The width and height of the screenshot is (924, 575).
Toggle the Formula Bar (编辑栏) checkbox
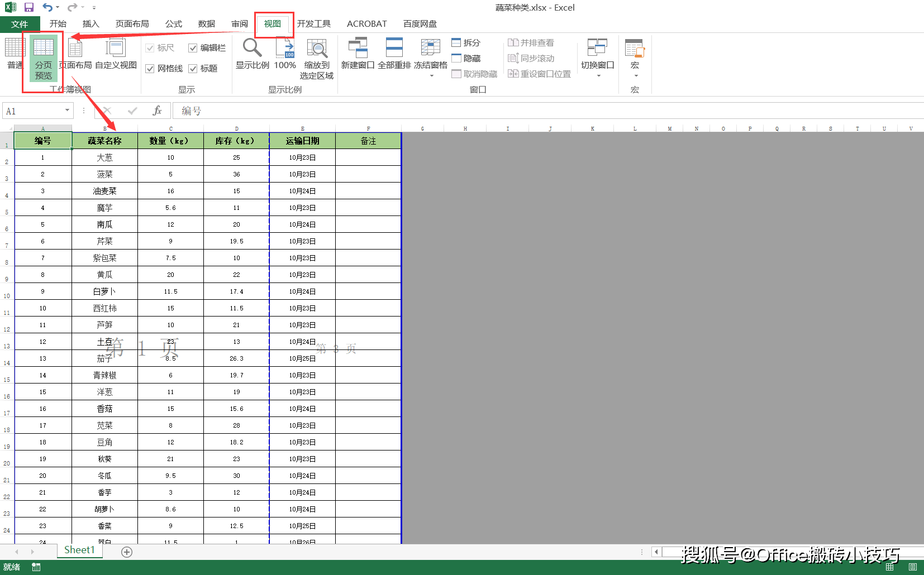(193, 48)
